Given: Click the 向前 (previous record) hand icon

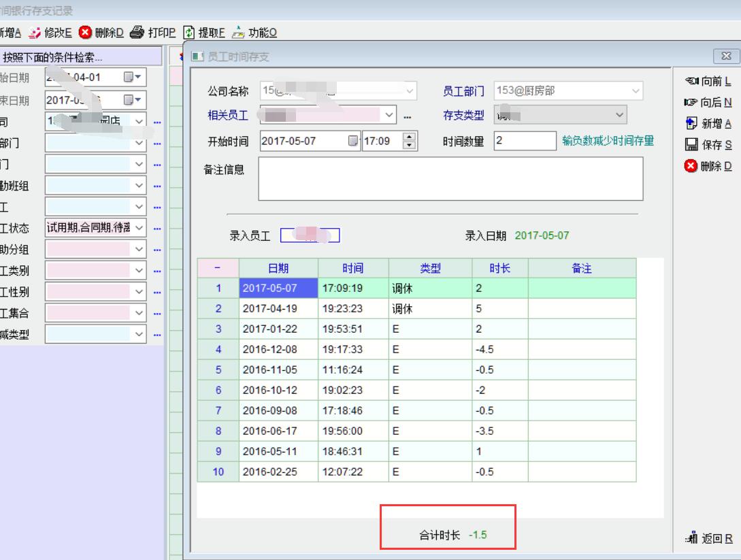Looking at the screenshot, I should [690, 81].
